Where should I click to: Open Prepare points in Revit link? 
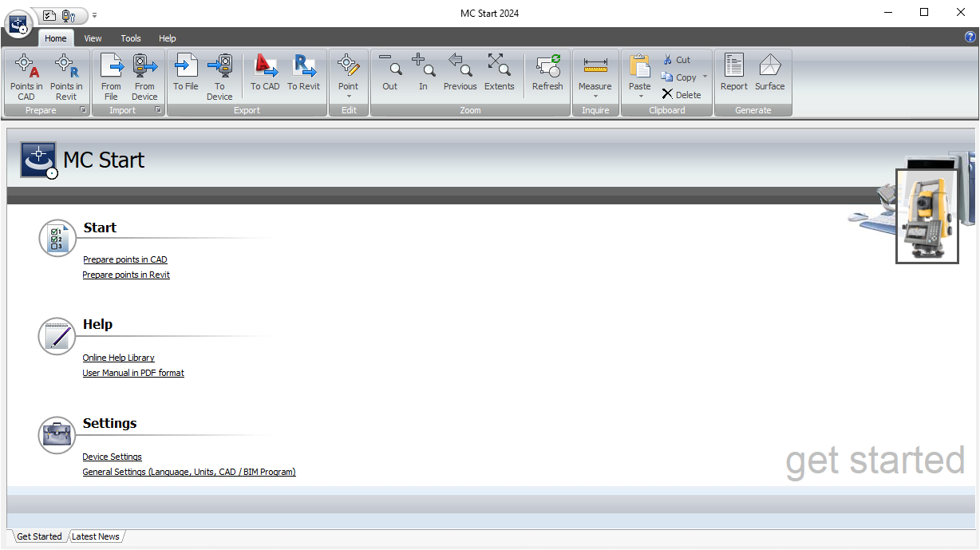(x=126, y=275)
